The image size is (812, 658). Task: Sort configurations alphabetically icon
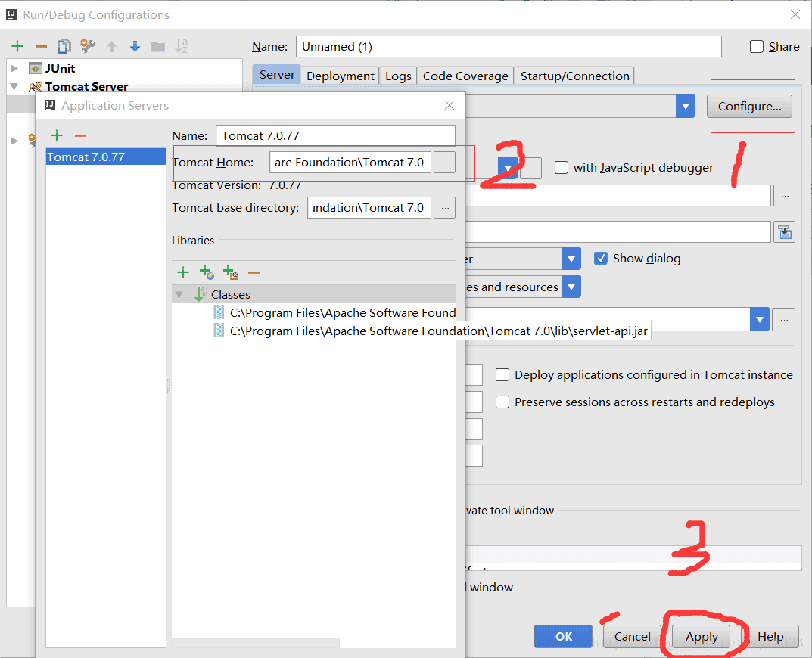[182, 47]
